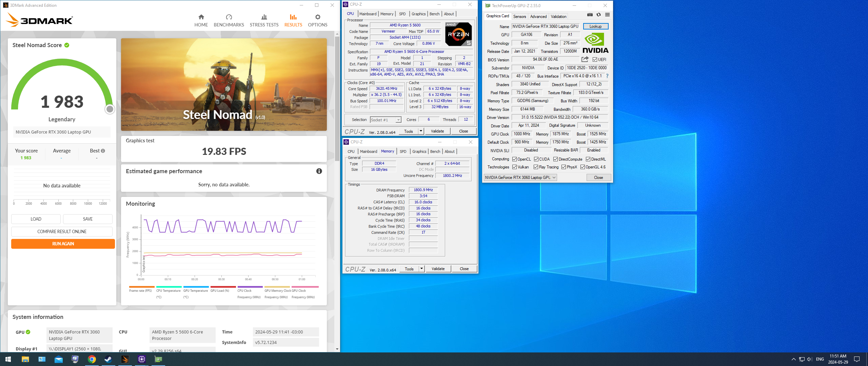Viewport: 868px width, 366px height.
Task: Click the Steel Nomad benchmark thumbnail
Action: point(224,84)
